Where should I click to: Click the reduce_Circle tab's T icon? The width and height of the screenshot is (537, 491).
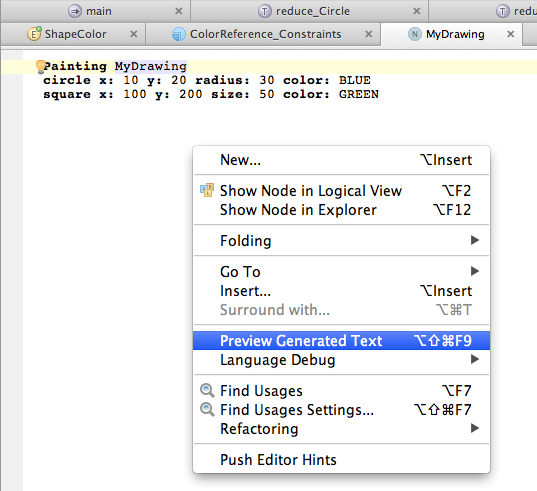tap(264, 11)
